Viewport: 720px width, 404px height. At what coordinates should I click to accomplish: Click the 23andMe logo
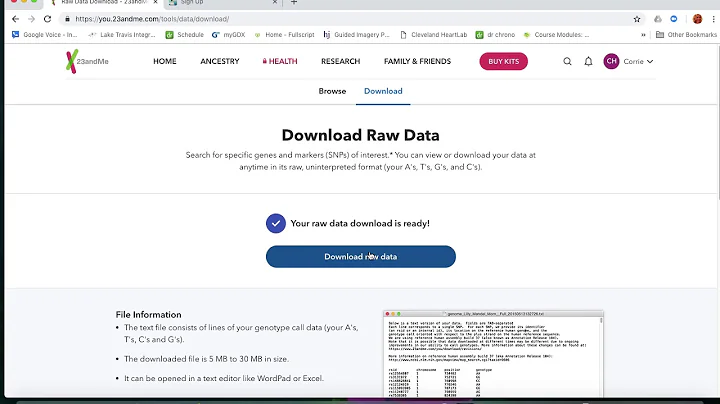(x=87, y=61)
